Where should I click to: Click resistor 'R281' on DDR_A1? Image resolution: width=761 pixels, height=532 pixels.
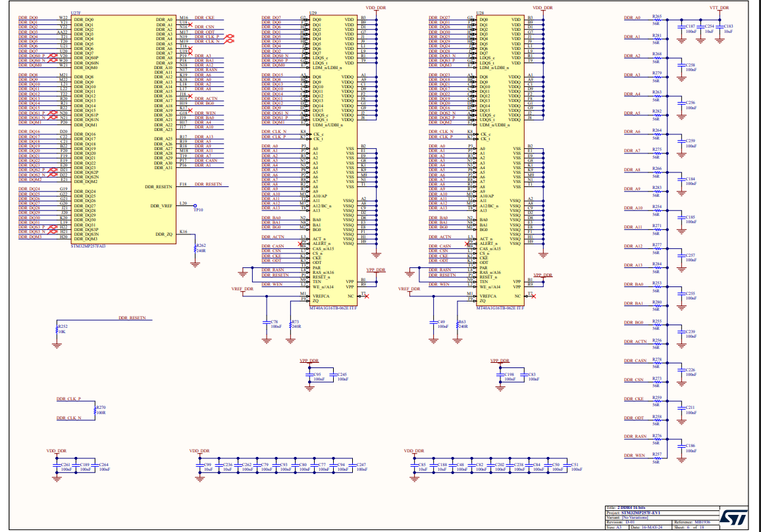[656, 39]
